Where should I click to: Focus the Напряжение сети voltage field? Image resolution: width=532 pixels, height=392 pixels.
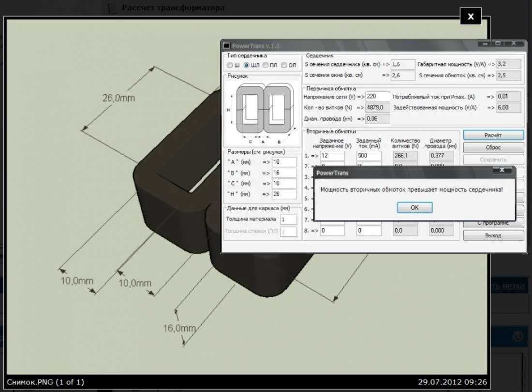tap(378, 97)
